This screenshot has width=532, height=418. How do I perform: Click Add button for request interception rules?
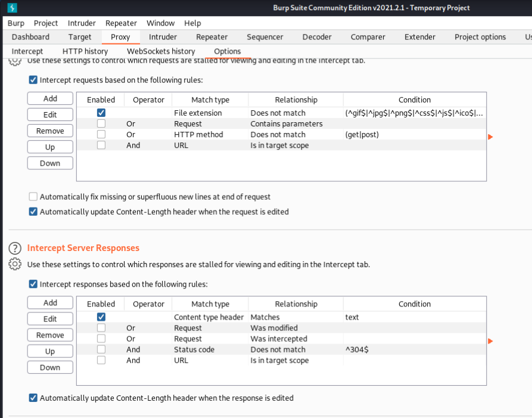coord(50,98)
